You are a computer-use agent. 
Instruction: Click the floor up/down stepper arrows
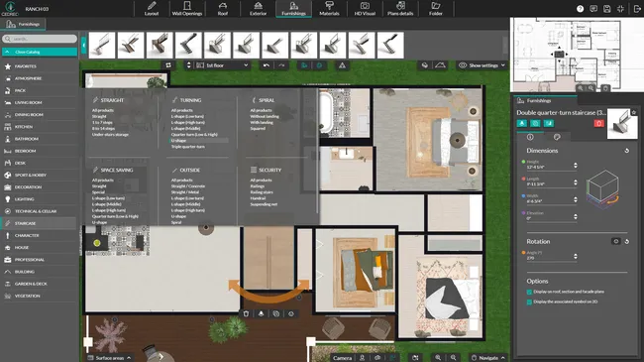pyautogui.click(x=188, y=65)
